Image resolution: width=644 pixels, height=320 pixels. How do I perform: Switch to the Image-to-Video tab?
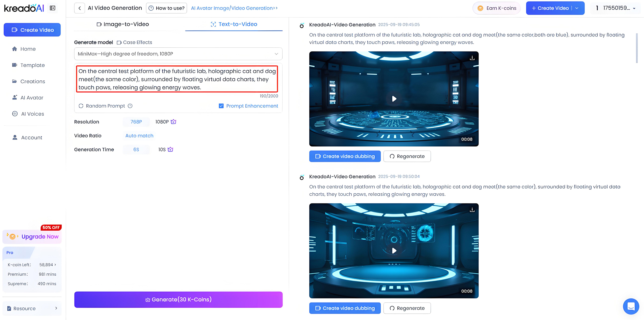coord(123,24)
